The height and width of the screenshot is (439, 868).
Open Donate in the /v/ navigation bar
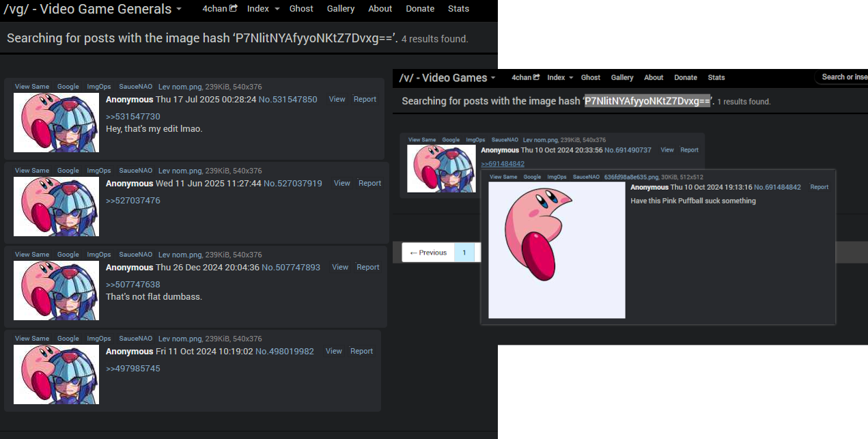coord(686,78)
